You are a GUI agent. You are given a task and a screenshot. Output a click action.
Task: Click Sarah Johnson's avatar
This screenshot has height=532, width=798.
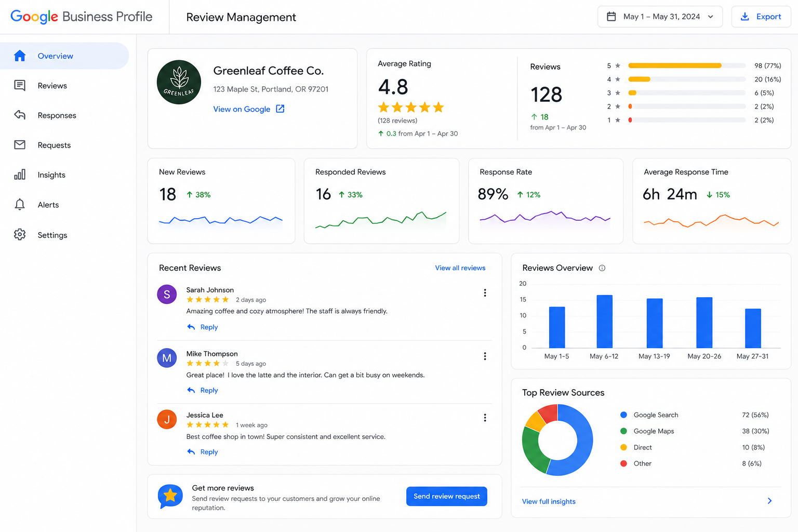click(167, 294)
